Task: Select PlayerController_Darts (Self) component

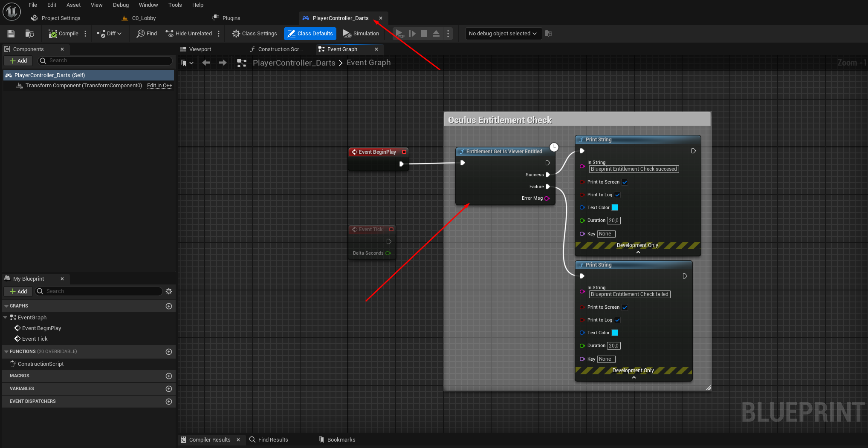Action: [89, 75]
